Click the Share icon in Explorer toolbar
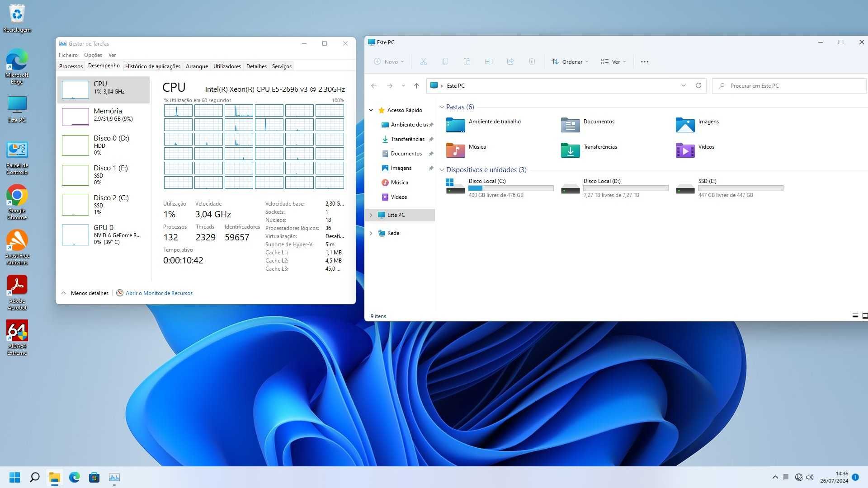Viewport: 868px width, 488px height. coord(510,61)
